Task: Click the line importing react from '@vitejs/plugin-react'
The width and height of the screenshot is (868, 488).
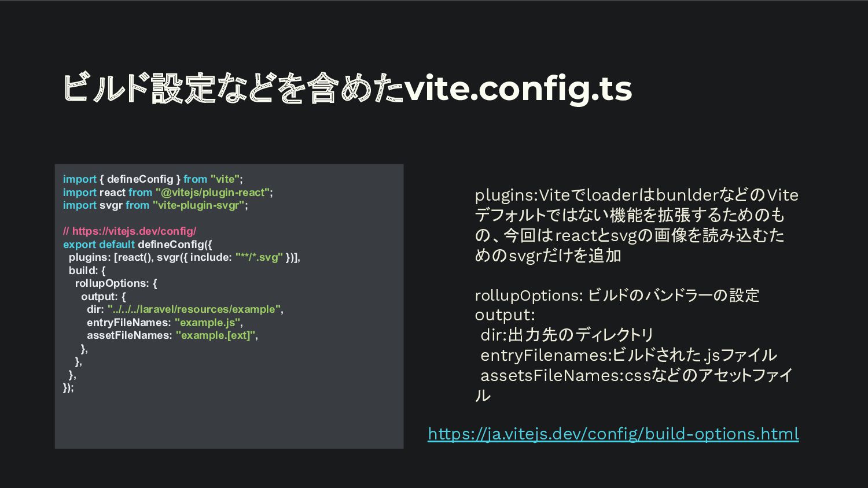Action: point(168,192)
